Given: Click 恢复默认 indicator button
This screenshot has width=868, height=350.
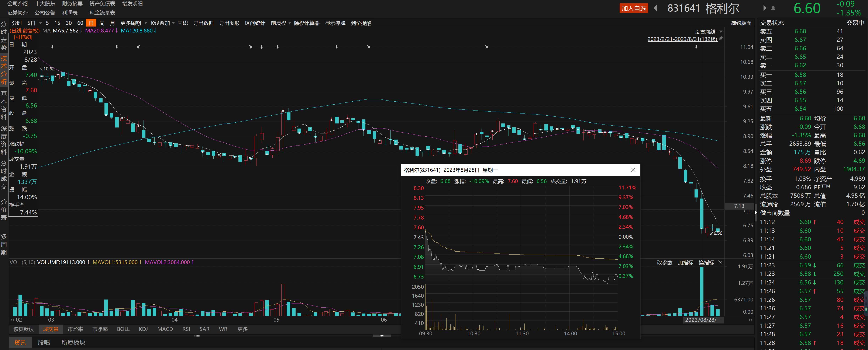Looking at the screenshot, I should coord(24,329).
